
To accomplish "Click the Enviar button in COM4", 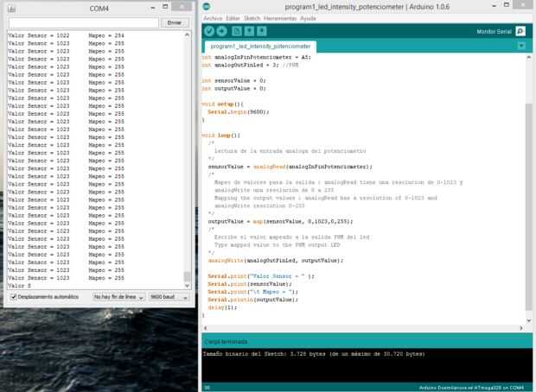I will click(175, 22).
